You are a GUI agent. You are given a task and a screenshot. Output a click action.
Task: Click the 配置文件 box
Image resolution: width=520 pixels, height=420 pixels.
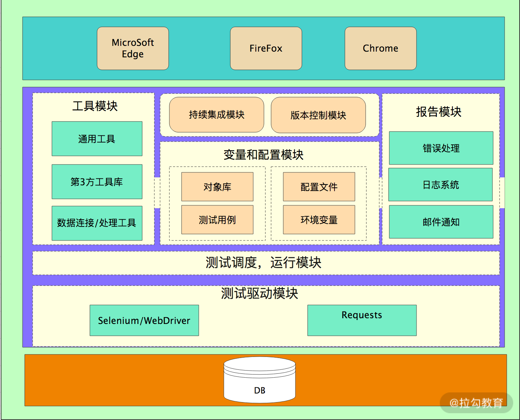coord(319,187)
